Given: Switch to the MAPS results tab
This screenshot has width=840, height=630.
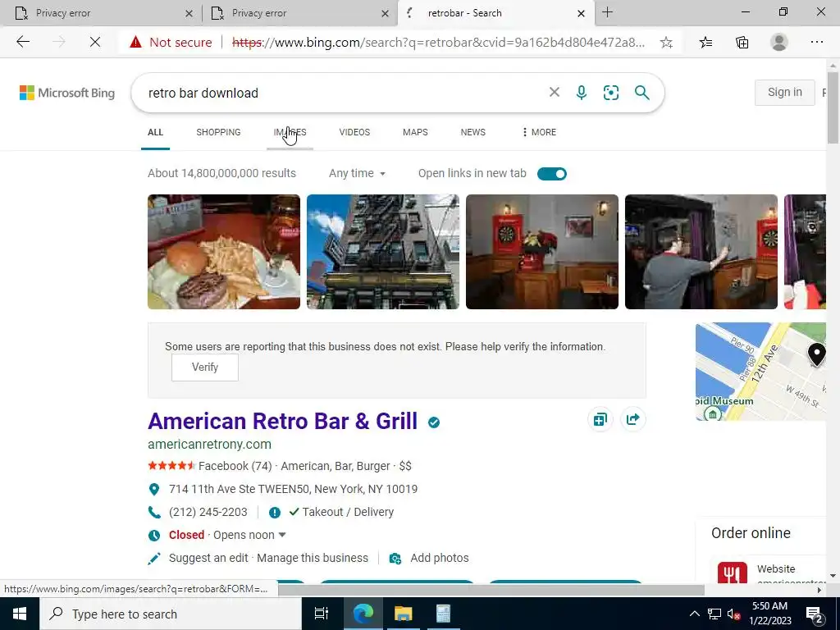Looking at the screenshot, I should tap(415, 132).
